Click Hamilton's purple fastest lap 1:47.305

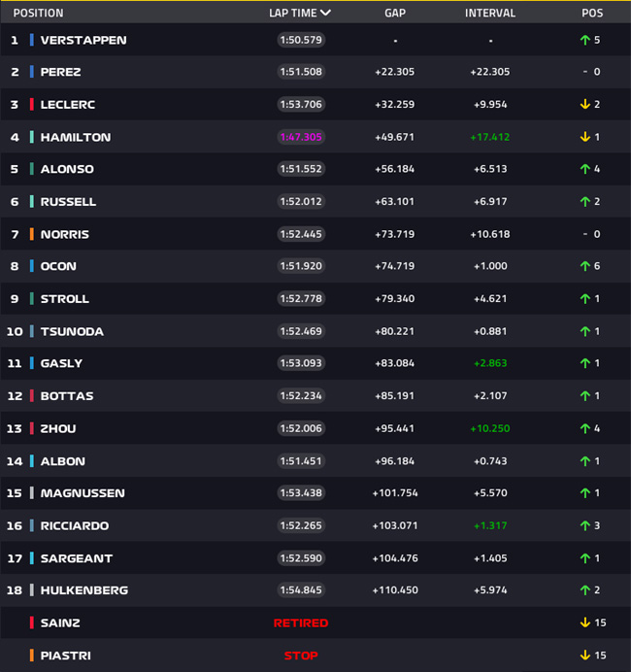tap(301, 137)
